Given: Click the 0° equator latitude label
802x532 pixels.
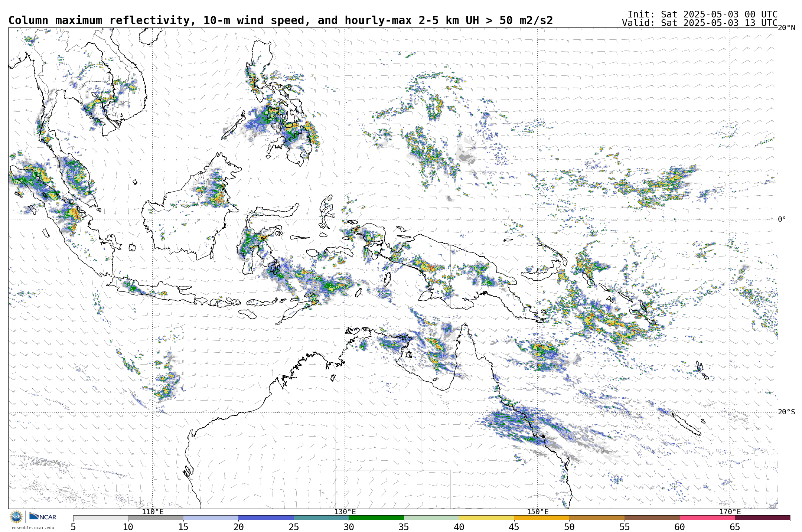Looking at the screenshot, I should [x=782, y=219].
